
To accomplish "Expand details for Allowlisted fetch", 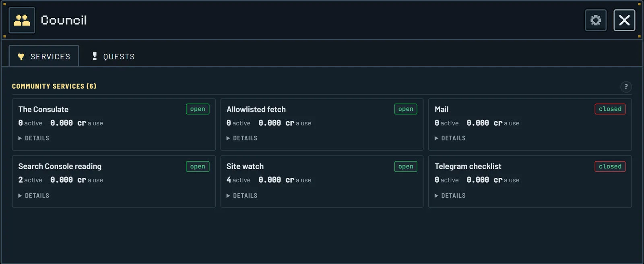I will [242, 138].
